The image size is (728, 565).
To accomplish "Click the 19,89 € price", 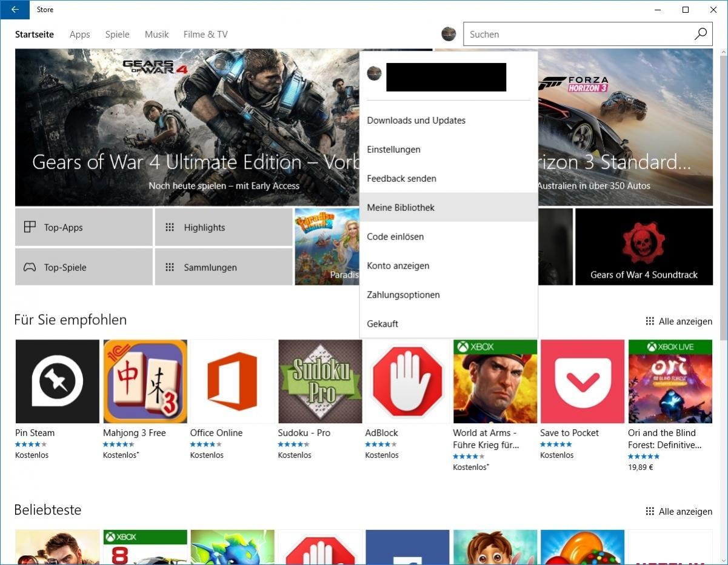I will point(640,467).
